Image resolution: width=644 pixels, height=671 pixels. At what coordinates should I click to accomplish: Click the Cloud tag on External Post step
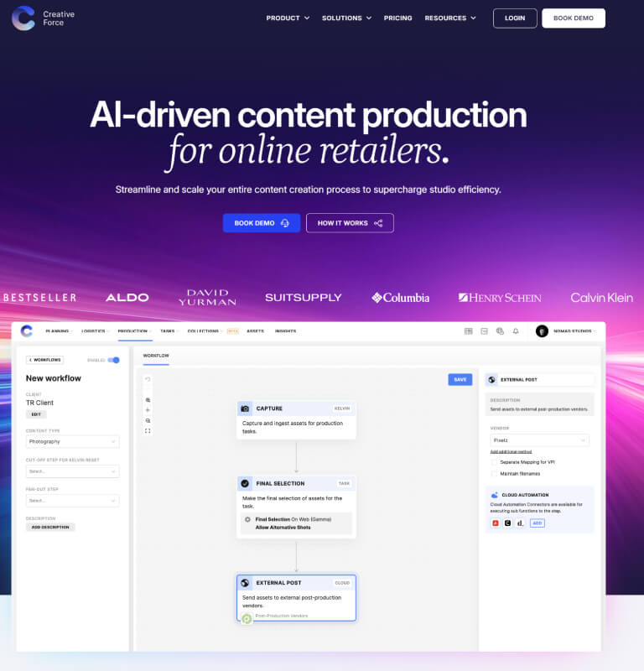pos(342,583)
